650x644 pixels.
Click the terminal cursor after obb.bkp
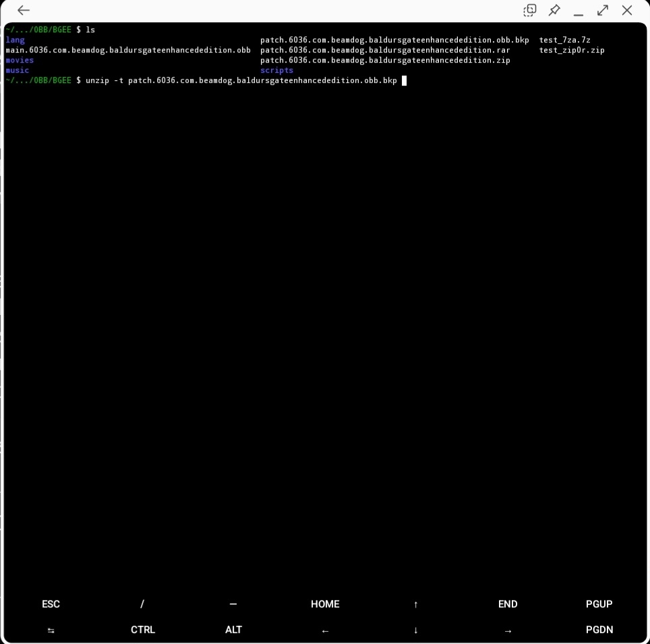404,81
